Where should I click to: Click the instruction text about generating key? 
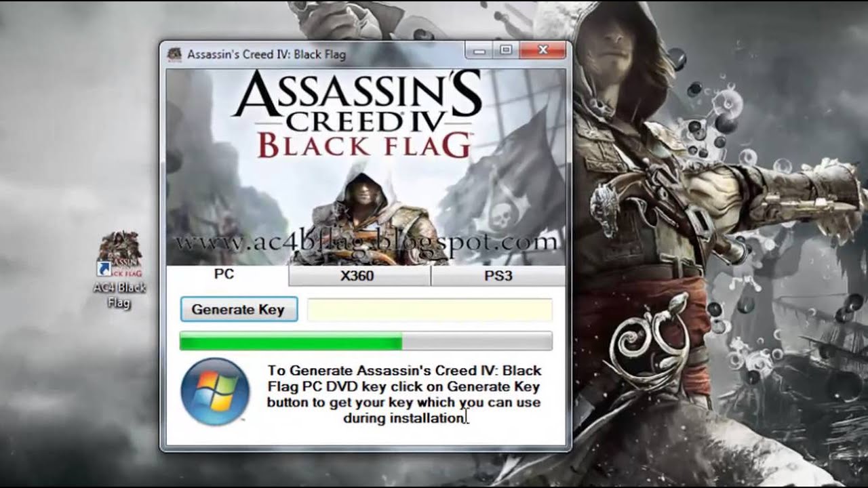(x=404, y=394)
